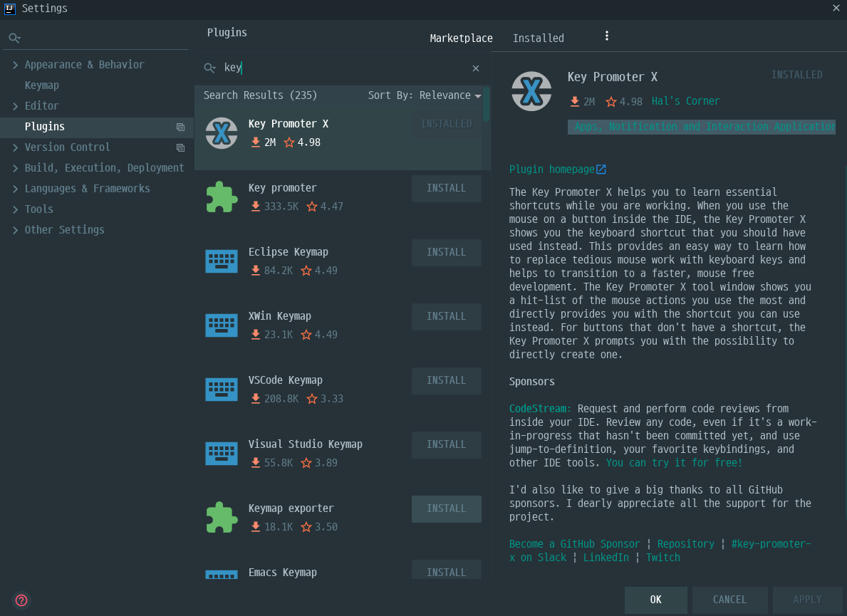Click the CANCEL button
Viewport: 847px width, 616px height.
(729, 600)
